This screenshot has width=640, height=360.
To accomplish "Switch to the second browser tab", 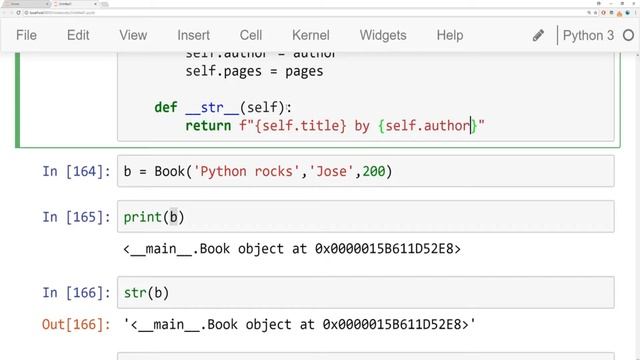I will coord(75,4).
